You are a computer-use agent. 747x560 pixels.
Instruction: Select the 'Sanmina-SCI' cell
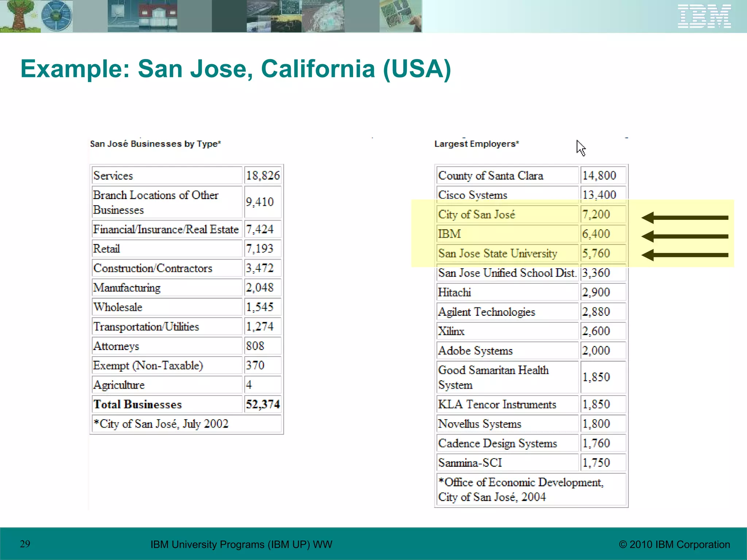coord(508,462)
